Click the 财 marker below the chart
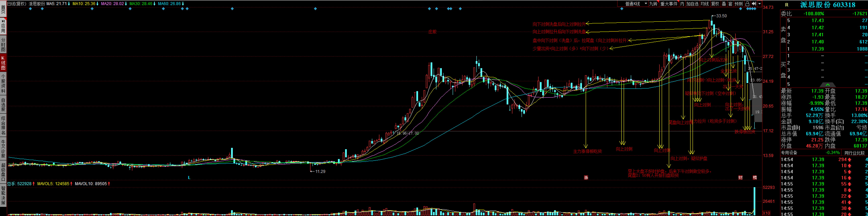 [x=740, y=177]
